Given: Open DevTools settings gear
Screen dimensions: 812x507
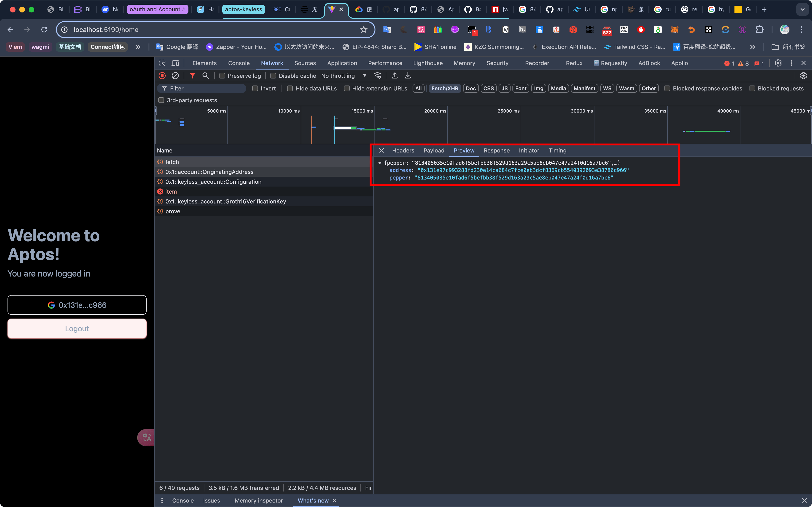Looking at the screenshot, I should pyautogui.click(x=778, y=63).
